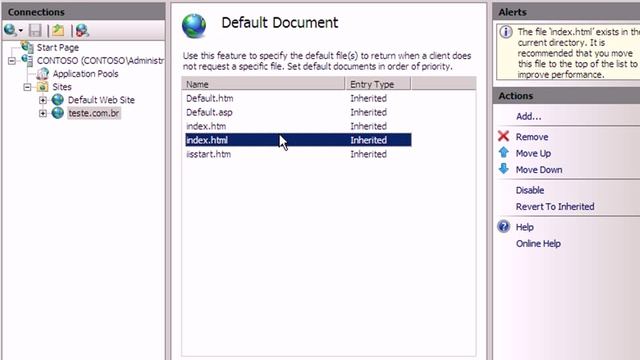The width and height of the screenshot is (640, 360).
Task: Click the Remove action link
Action: [532, 137]
